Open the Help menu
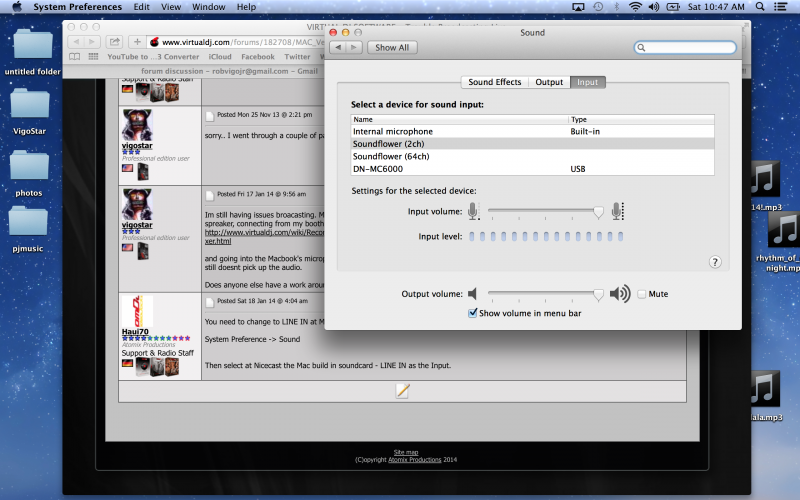The image size is (800, 500). (x=246, y=7)
